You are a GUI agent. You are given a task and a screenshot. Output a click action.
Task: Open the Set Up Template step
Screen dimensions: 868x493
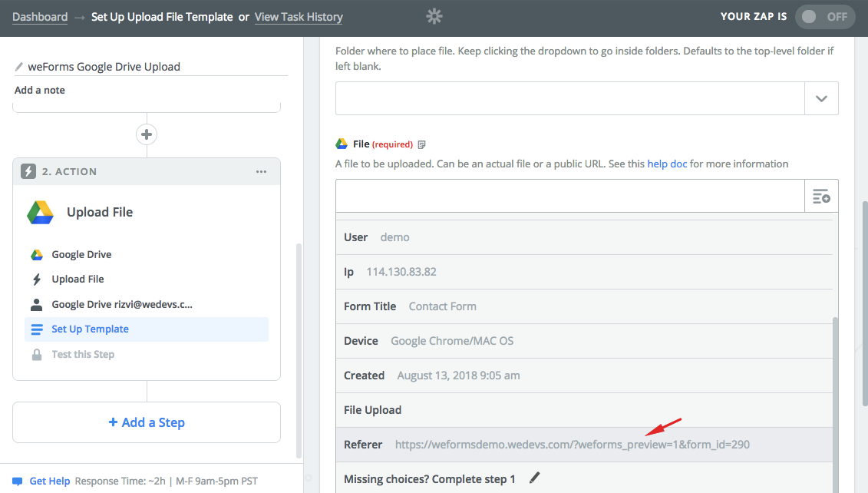coord(147,329)
